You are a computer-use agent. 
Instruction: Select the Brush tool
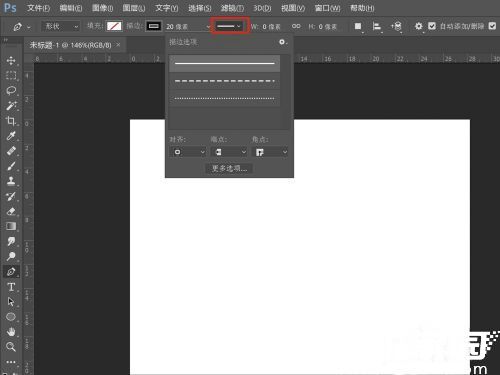pos(11,166)
